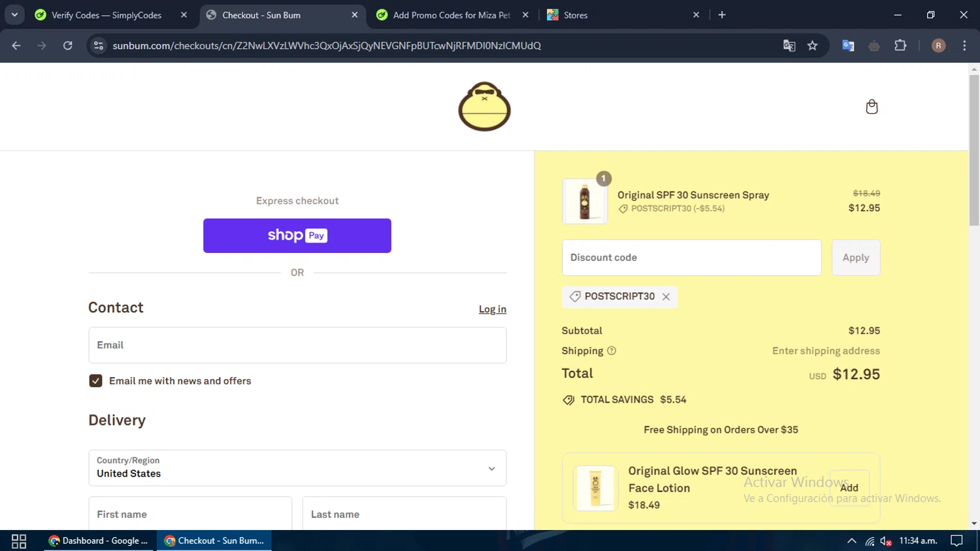Open the Chrome profile avatar
This screenshot has width=980, height=551.
pyautogui.click(x=938, y=45)
